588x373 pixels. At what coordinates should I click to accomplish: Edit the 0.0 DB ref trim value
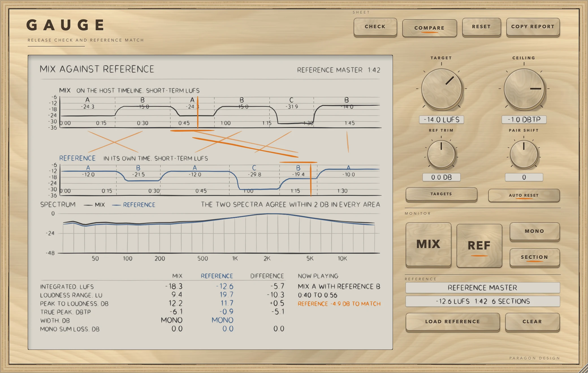tap(442, 177)
